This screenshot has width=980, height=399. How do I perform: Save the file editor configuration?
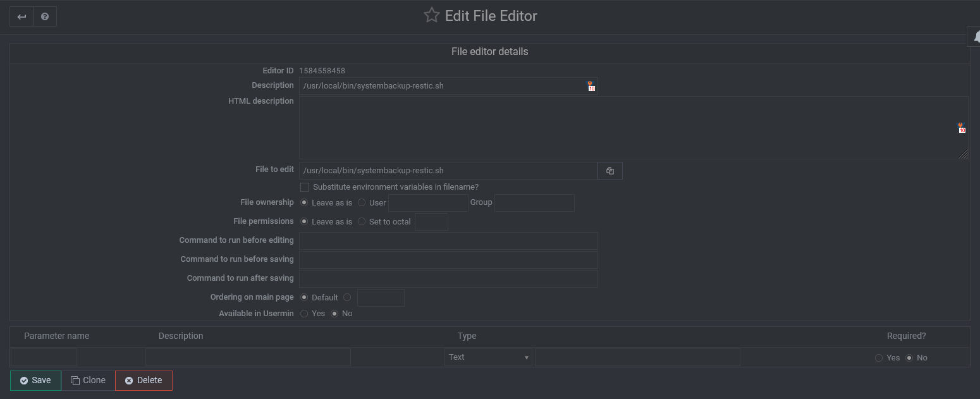click(x=35, y=380)
